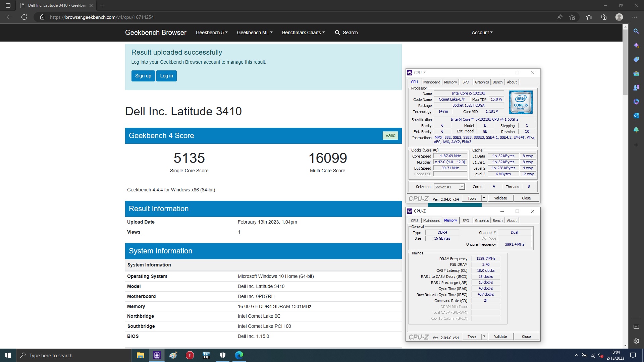644x362 pixels.
Task: Open Tools dropdown arrow in upper CPU-Z
Action: (x=484, y=198)
